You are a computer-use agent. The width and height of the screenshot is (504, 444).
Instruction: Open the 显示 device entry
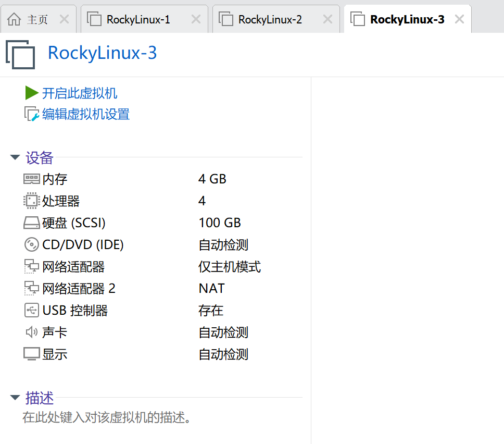(x=55, y=354)
